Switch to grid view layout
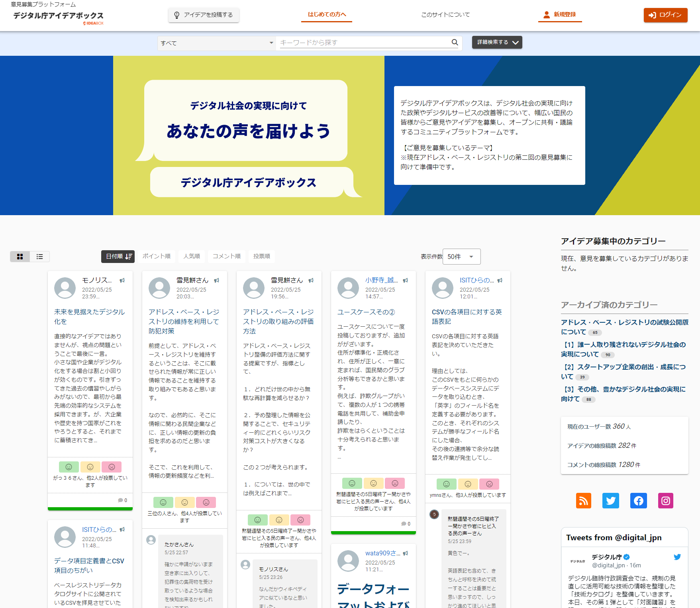Viewport: 700px width, 608px height. click(20, 257)
